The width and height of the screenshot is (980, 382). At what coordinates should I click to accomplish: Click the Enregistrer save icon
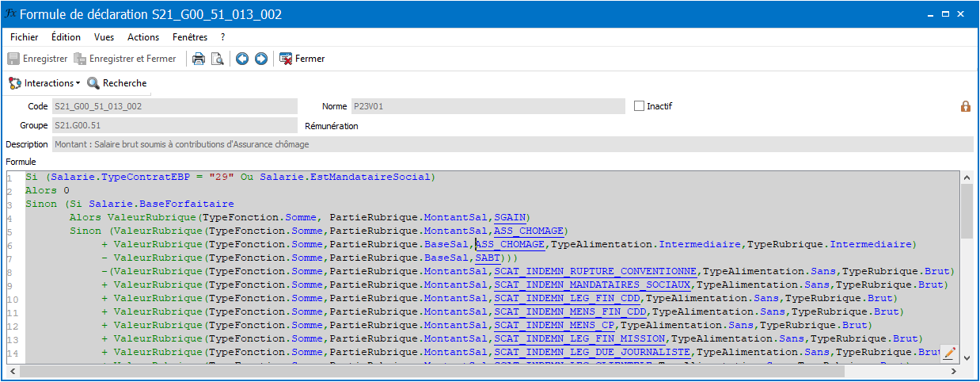14,59
